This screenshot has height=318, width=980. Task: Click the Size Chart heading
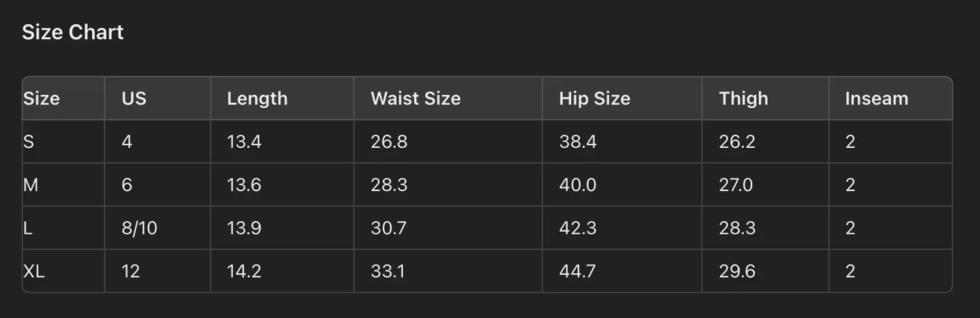(x=73, y=33)
